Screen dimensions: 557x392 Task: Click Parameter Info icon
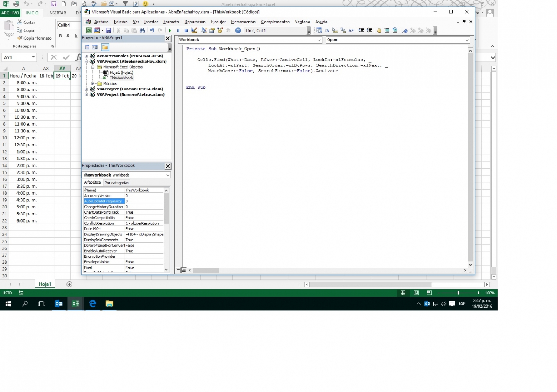pos(343,30)
